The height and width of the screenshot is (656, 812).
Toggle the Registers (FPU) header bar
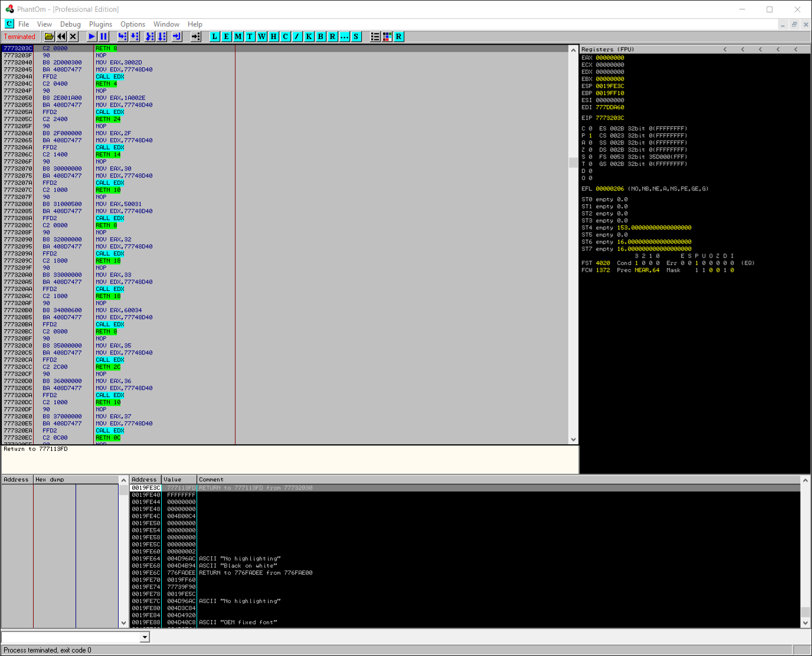pyautogui.click(x=695, y=50)
